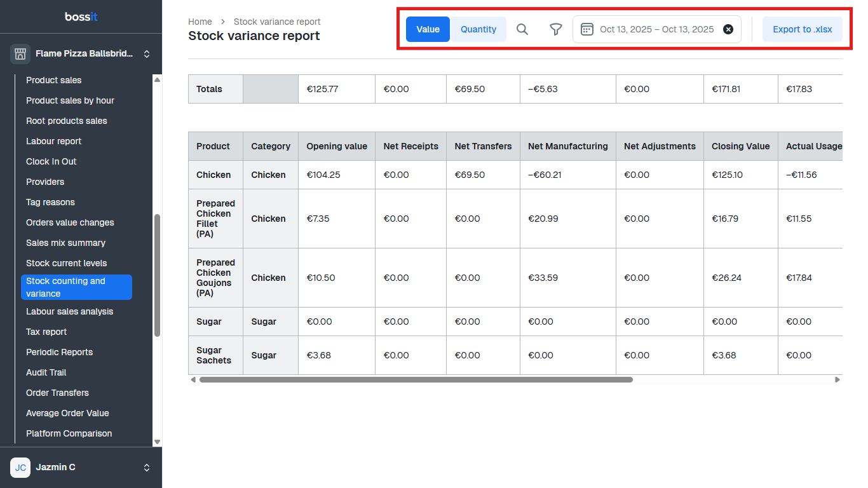Click Export to .xlsx button
868x488 pixels.
point(802,29)
